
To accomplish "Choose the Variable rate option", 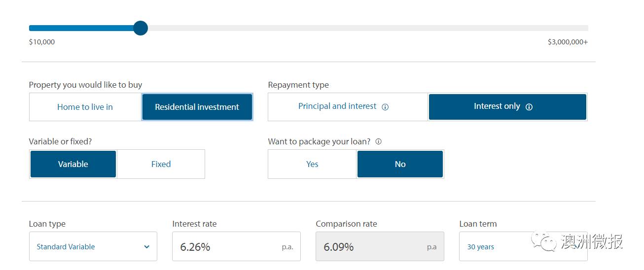I will click(x=73, y=164).
